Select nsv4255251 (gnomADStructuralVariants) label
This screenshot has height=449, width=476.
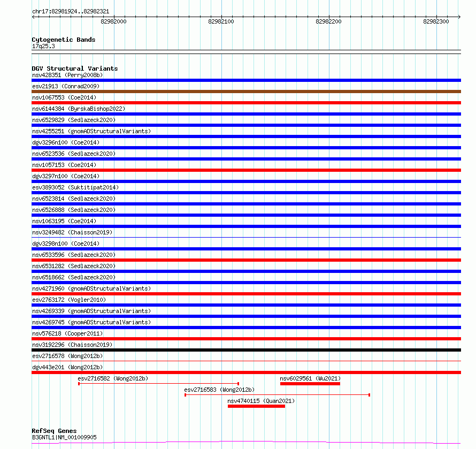click(x=91, y=131)
